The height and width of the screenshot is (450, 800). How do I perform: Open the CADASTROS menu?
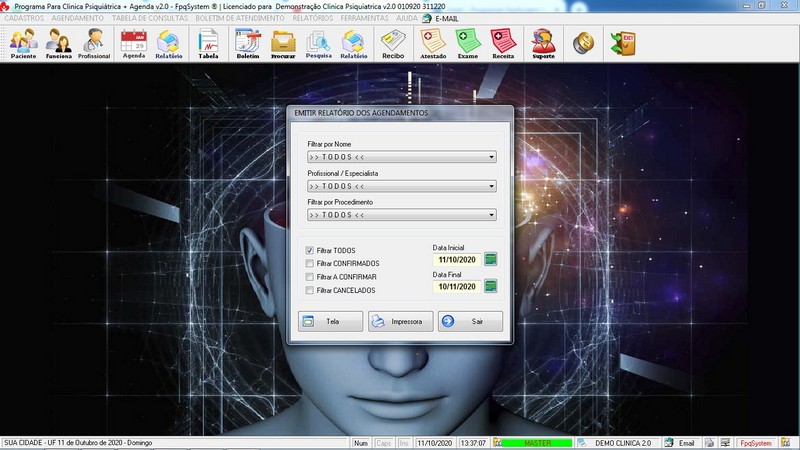pyautogui.click(x=24, y=18)
